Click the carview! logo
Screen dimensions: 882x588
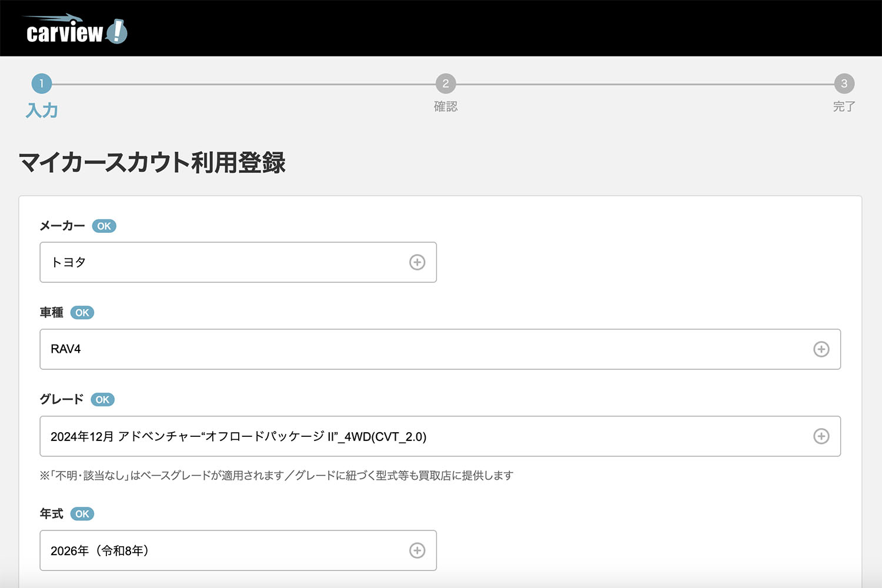pos(75,29)
